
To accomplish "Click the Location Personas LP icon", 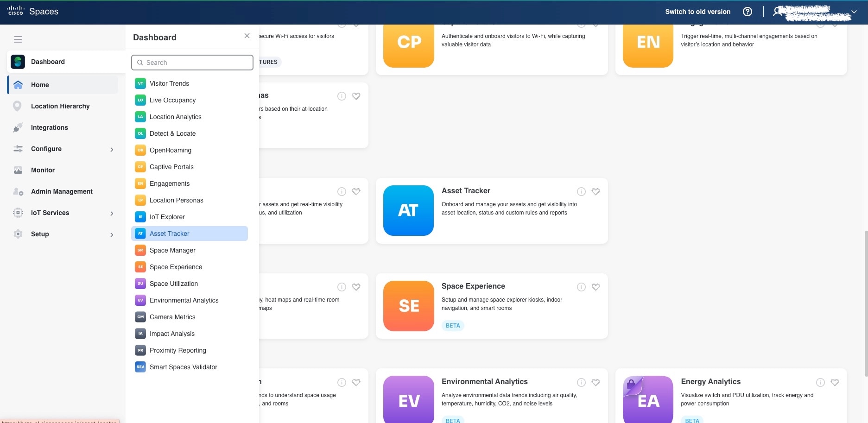I will click(x=140, y=200).
